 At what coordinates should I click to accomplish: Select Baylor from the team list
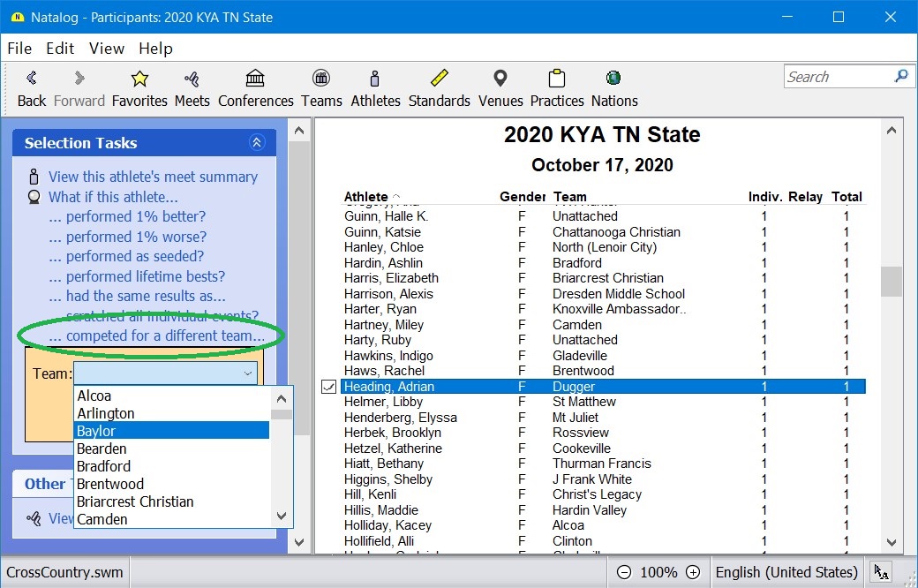coord(171,431)
